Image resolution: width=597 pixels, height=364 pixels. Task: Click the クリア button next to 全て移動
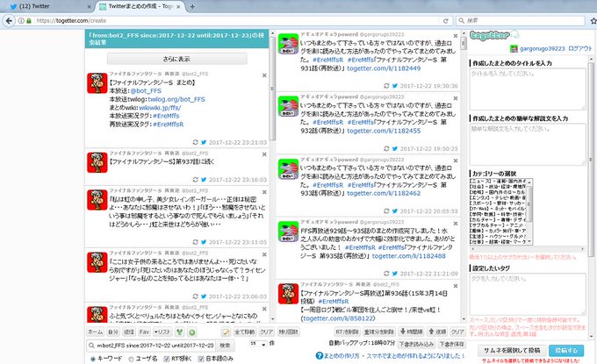[x=267, y=332]
